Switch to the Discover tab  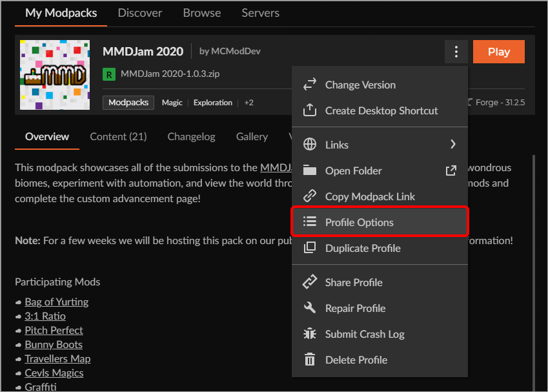[x=140, y=13]
